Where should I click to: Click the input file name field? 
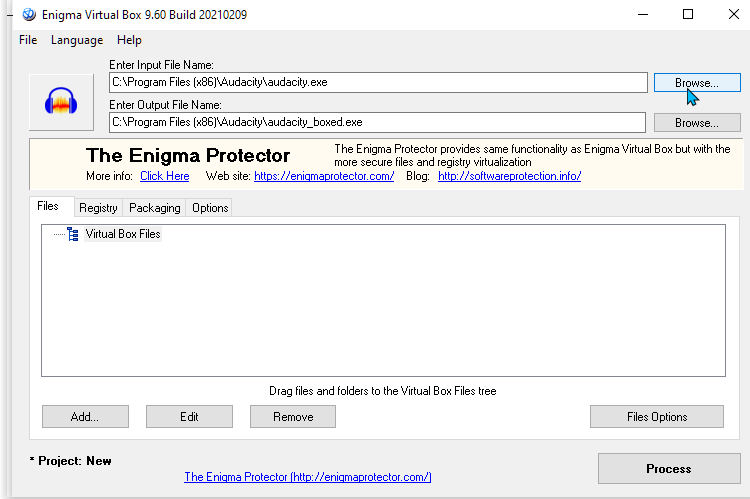coord(378,82)
